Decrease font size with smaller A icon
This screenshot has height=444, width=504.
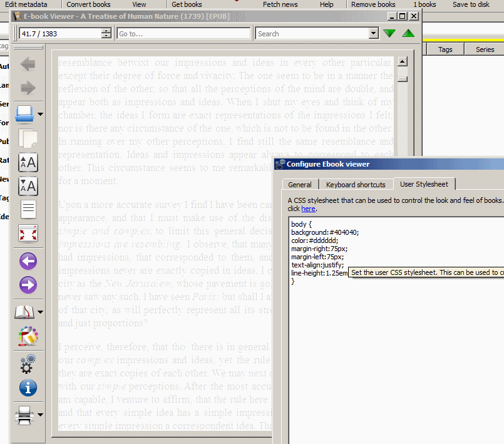point(28,186)
